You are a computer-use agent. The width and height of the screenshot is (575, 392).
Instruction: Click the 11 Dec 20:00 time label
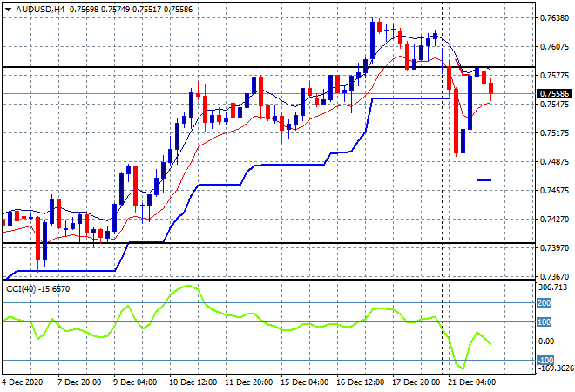pos(248,382)
